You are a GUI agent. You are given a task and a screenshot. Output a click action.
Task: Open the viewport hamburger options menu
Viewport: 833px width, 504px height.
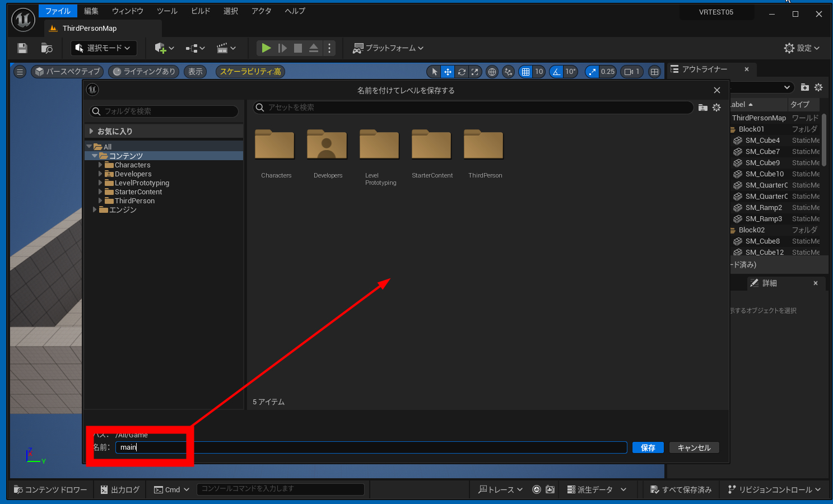tap(20, 72)
